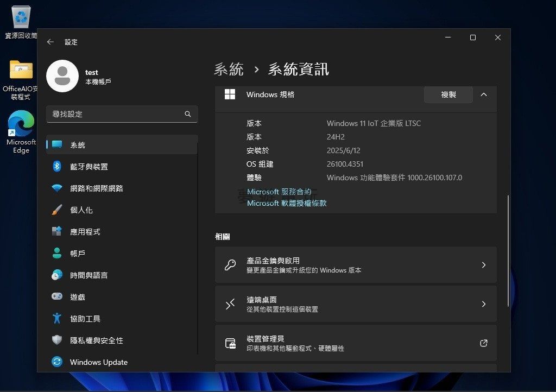Collapse the Windows 規格 section chevron
This screenshot has height=392, width=556.
(x=484, y=94)
